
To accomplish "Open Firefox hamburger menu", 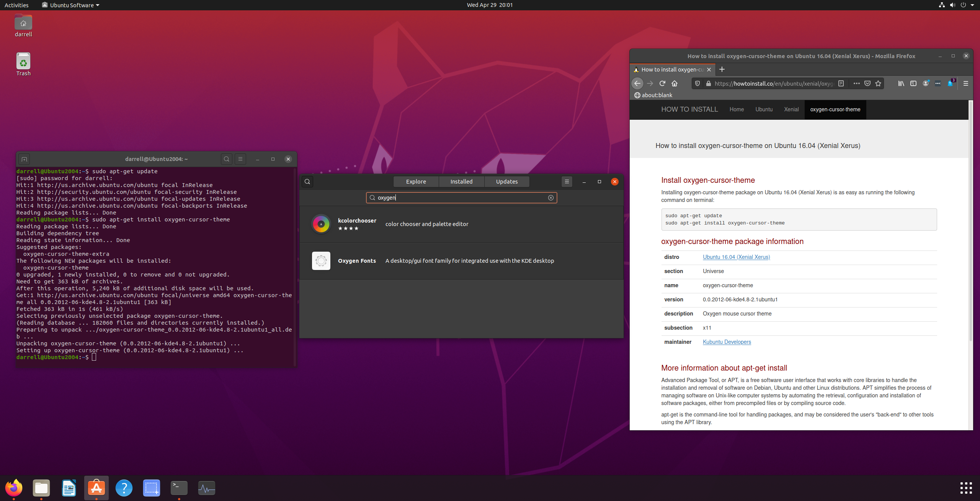I will coord(966,83).
